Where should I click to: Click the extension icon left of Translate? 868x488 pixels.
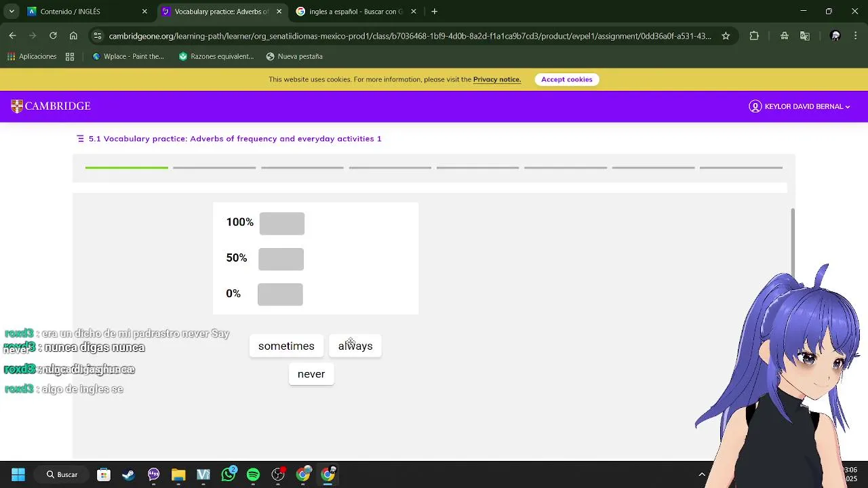click(x=785, y=36)
